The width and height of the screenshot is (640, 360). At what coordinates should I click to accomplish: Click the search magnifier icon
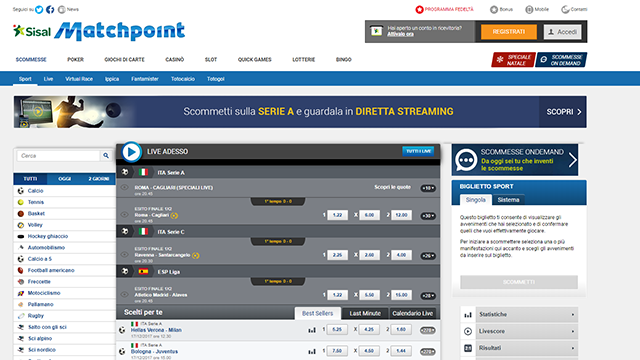[x=106, y=156]
